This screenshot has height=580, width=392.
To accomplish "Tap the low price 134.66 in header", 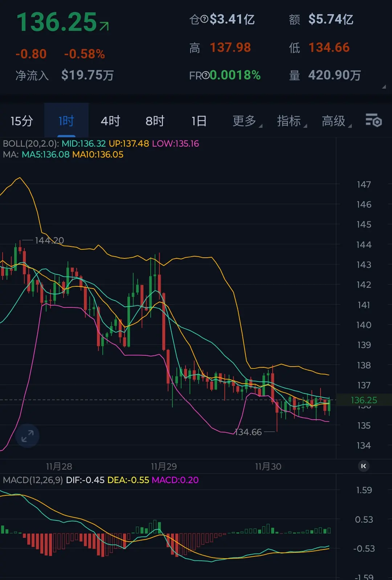I will [329, 48].
